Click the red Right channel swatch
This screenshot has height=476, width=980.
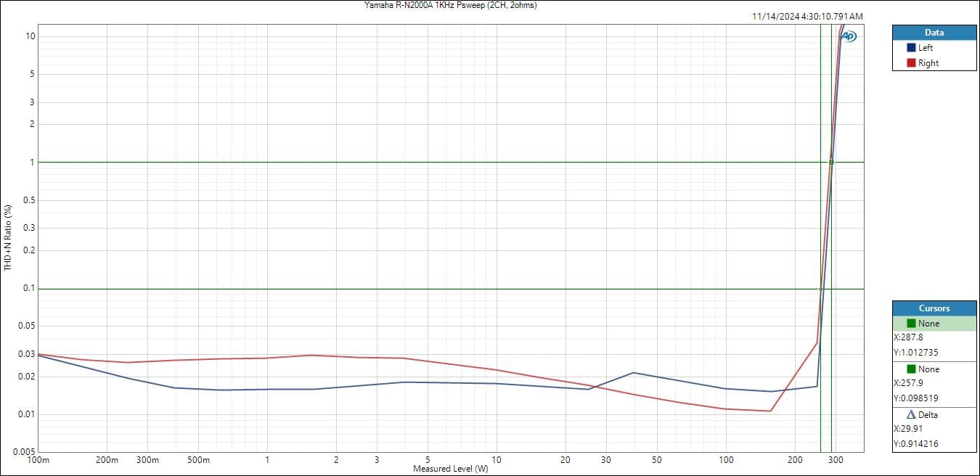911,63
